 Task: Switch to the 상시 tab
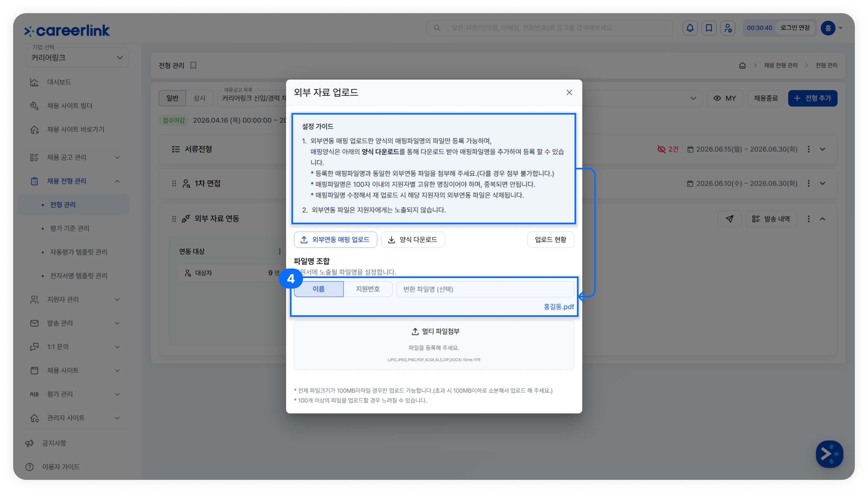pos(200,99)
